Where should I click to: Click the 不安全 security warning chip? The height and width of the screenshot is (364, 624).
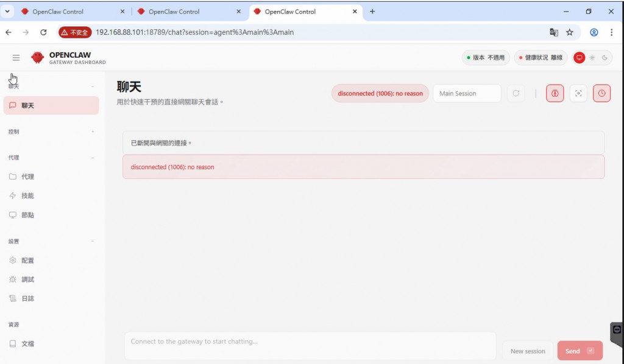point(75,32)
